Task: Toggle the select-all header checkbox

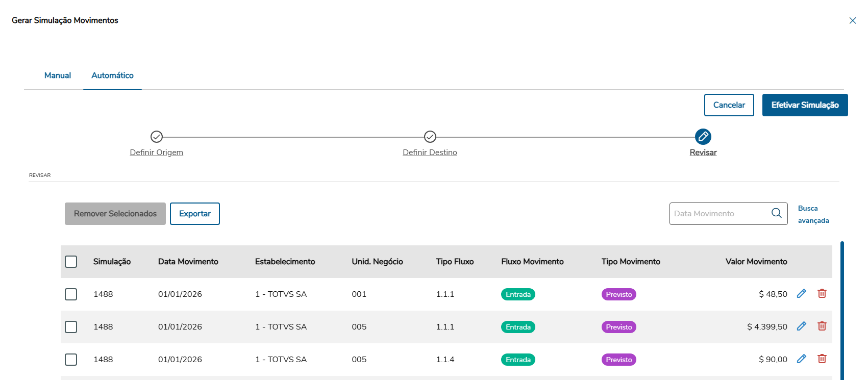Action: pos(71,262)
